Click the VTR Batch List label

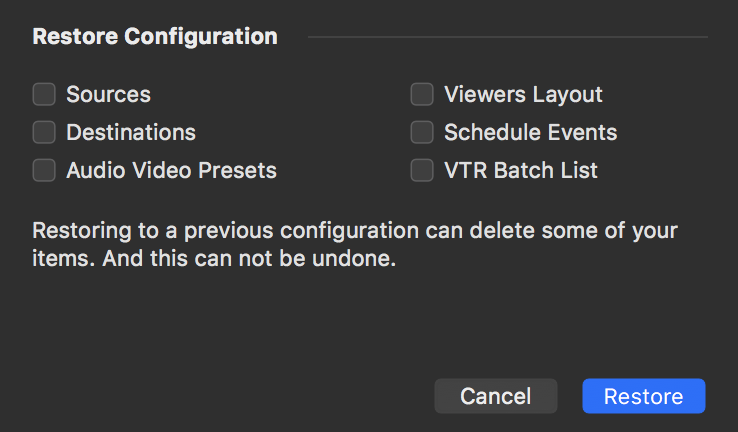(x=520, y=170)
